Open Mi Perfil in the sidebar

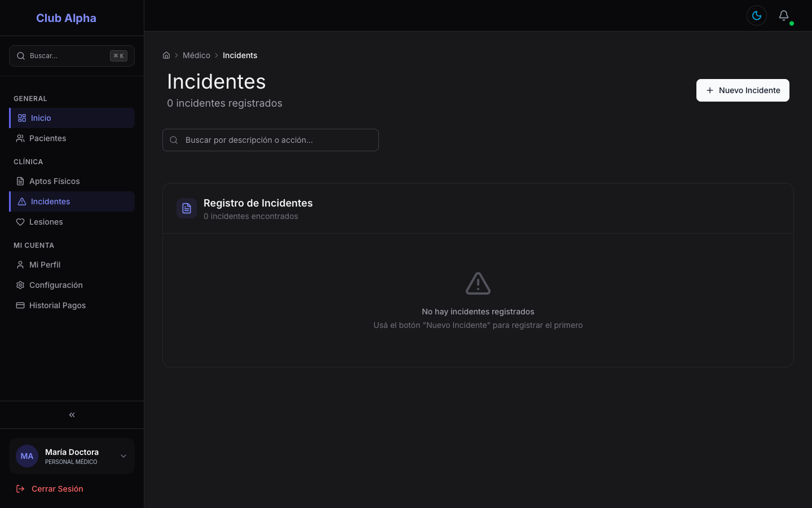click(x=72, y=265)
